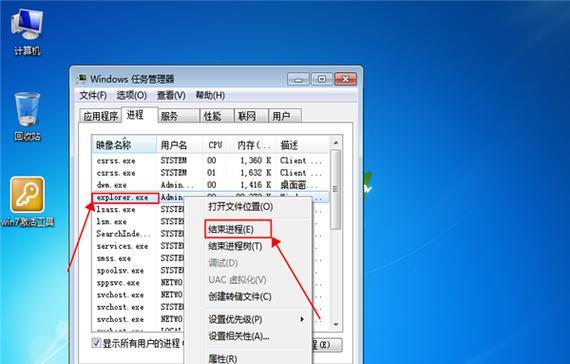The width and height of the screenshot is (570, 364).
Task: Choose 结束进程树(T) in context menu
Action: [x=248, y=246]
